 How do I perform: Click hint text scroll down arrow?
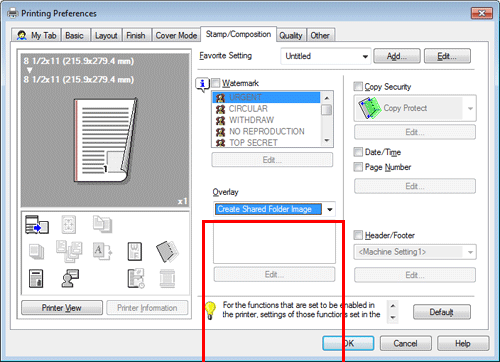pos(393,317)
